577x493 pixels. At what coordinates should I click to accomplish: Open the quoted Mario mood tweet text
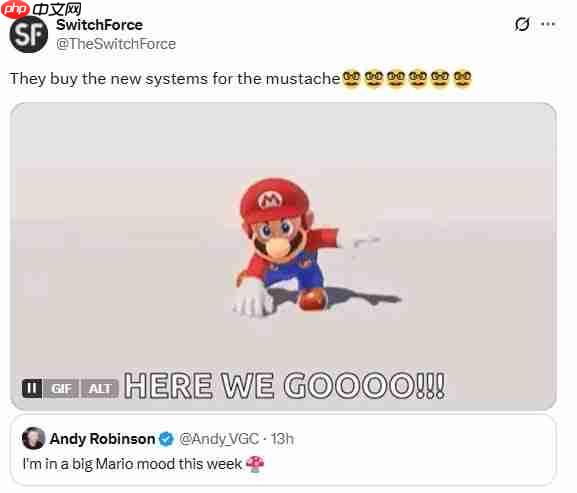[x=132, y=464]
